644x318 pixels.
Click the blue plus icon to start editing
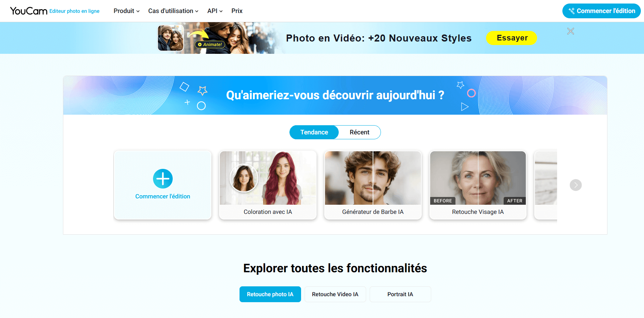point(163,179)
